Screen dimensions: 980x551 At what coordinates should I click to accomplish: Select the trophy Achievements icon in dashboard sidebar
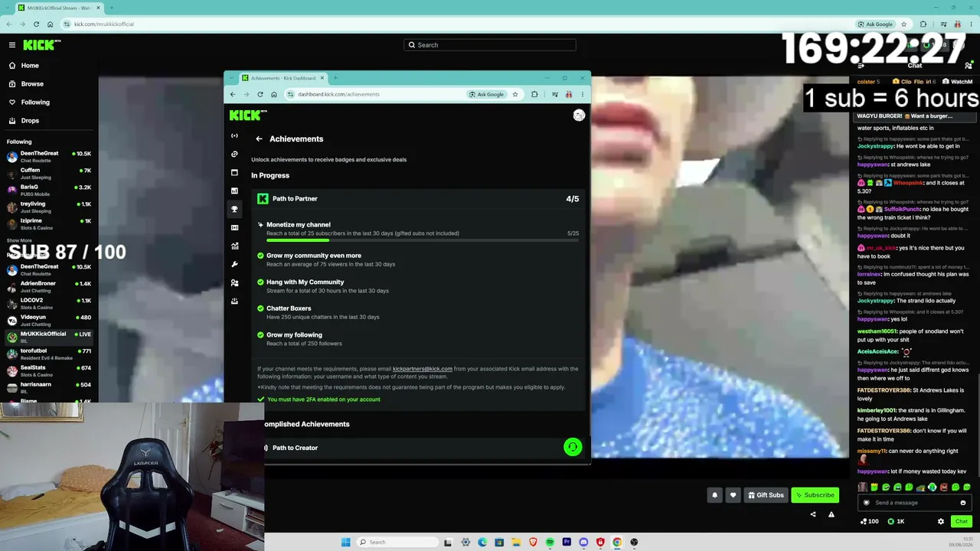(x=234, y=209)
